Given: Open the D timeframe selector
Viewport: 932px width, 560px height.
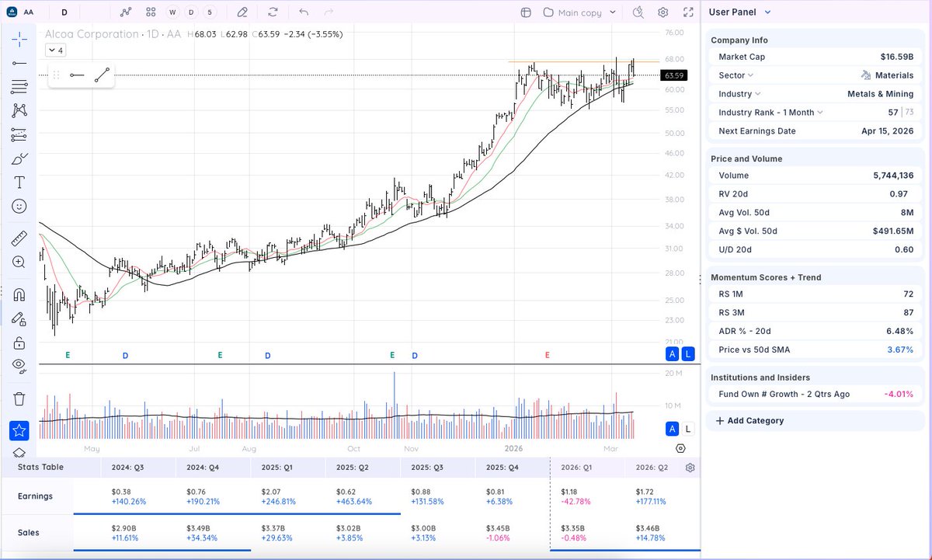Looking at the screenshot, I should tap(64, 12).
